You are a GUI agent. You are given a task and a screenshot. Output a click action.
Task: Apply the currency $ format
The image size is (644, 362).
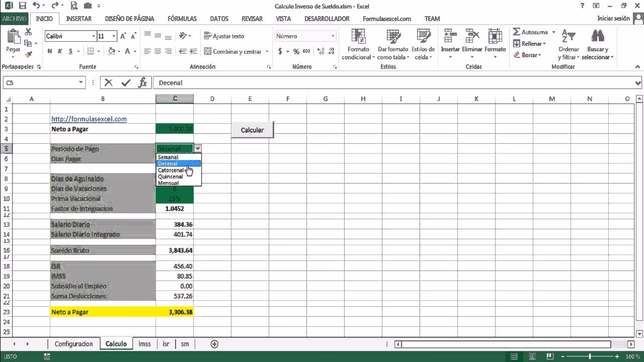[281, 51]
